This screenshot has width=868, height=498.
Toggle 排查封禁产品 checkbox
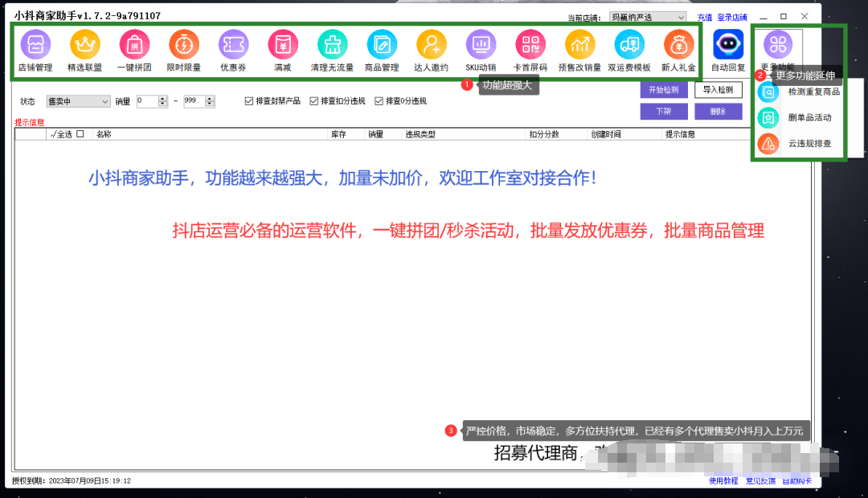[249, 101]
